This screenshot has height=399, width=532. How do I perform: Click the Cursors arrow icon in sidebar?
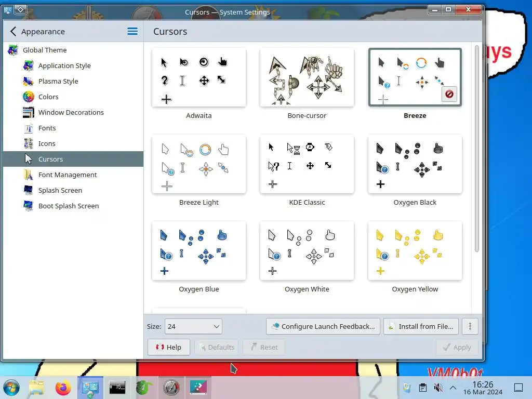click(29, 159)
